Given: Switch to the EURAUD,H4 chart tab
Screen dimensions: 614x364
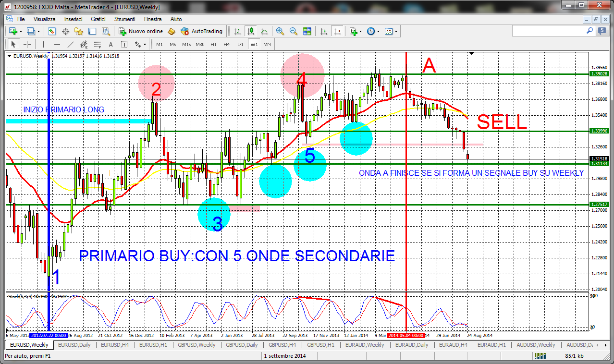Looking at the screenshot, I should [x=453, y=345].
